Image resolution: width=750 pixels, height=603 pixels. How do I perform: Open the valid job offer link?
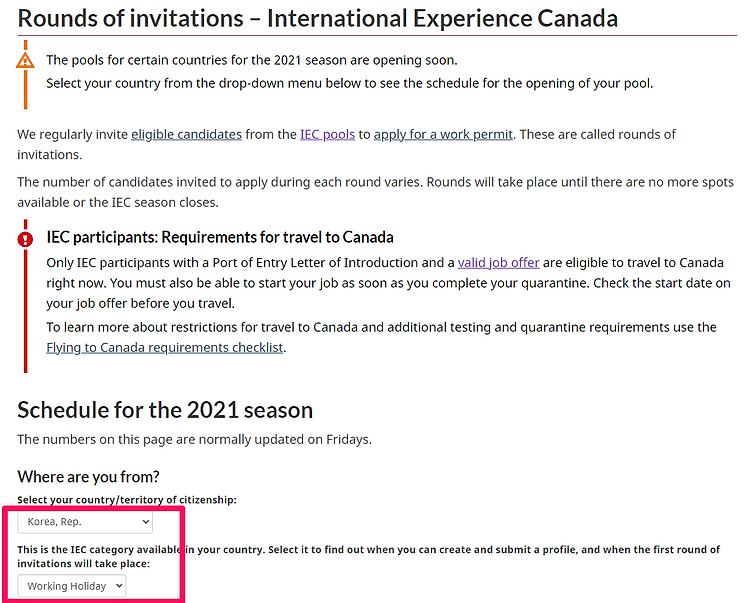click(x=498, y=263)
